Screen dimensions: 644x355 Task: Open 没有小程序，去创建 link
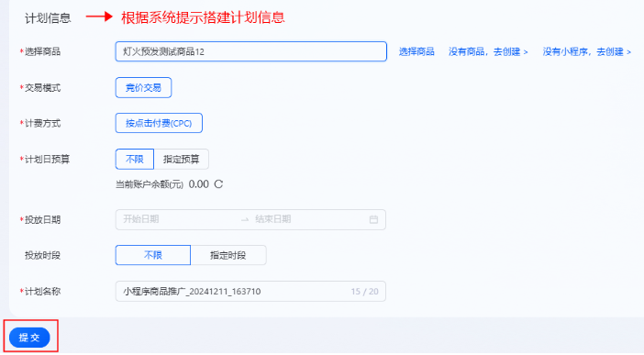[x=586, y=51]
